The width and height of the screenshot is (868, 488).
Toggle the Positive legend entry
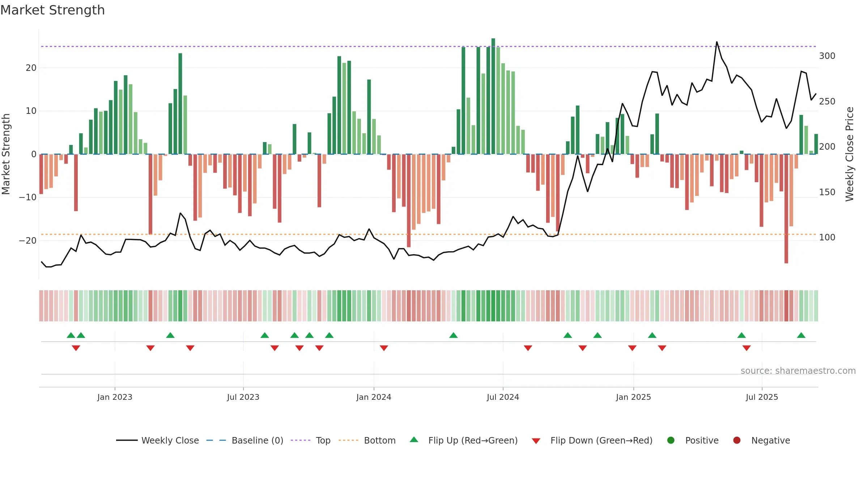tap(693, 440)
